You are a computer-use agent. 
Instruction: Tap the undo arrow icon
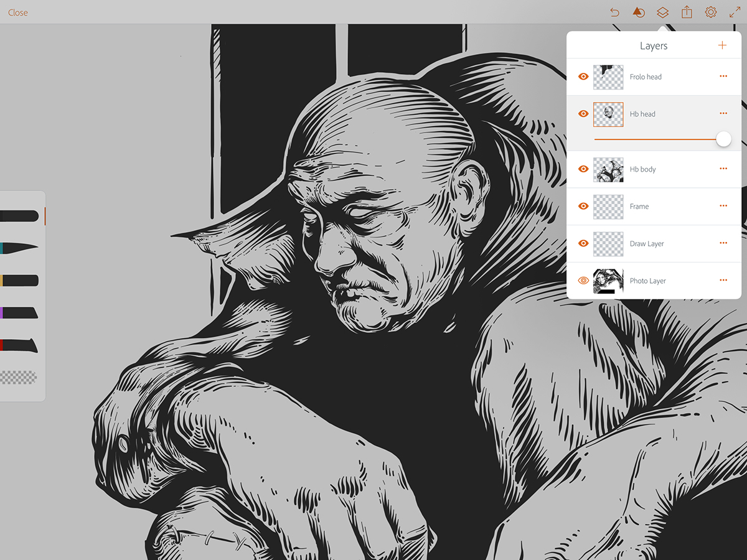(614, 12)
